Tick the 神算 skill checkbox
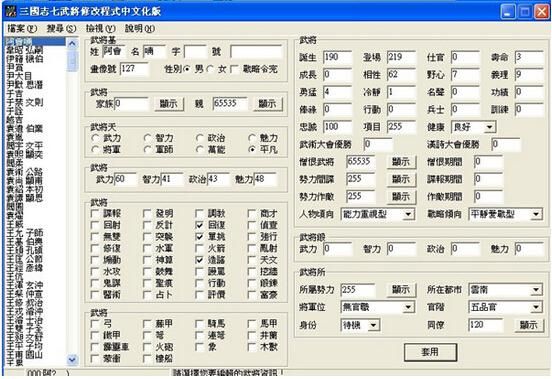Viewport: 552px width, 379px height. [147, 260]
